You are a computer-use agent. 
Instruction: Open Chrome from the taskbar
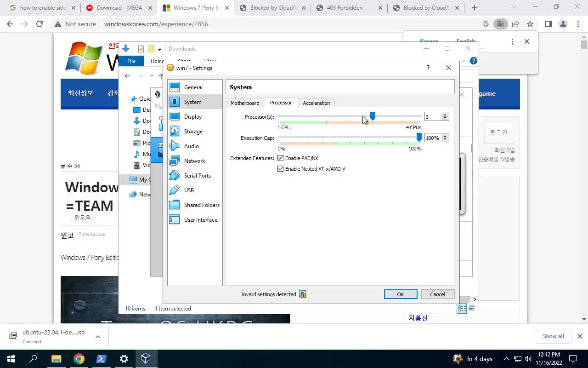[x=79, y=359]
